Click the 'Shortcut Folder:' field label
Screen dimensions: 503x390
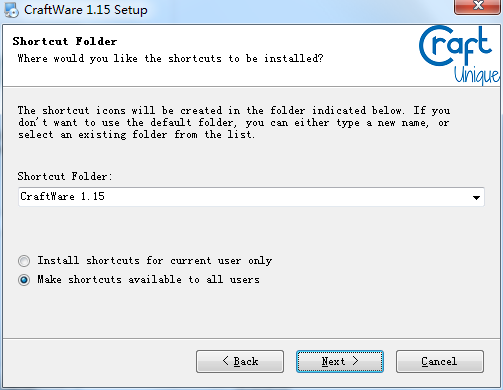(65, 176)
